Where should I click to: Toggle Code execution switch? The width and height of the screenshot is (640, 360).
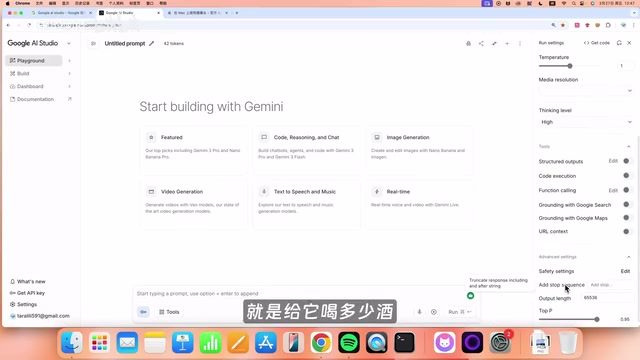[628, 176]
